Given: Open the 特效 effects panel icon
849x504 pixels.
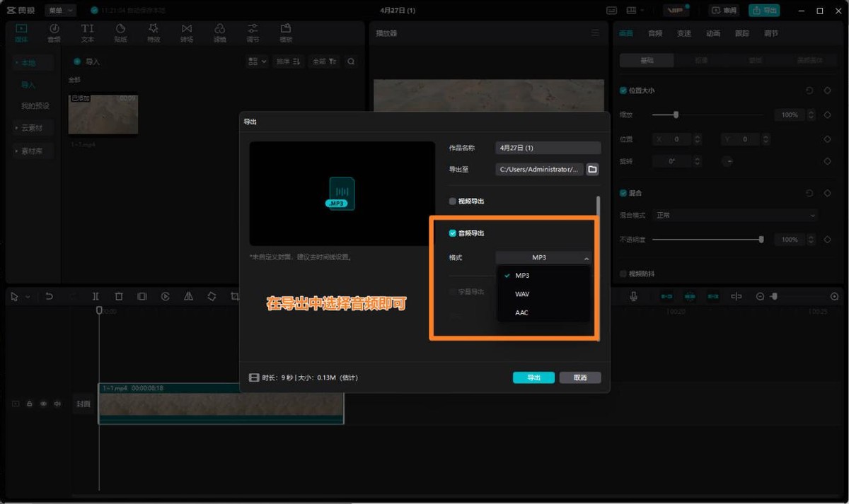Looking at the screenshot, I should 154,33.
